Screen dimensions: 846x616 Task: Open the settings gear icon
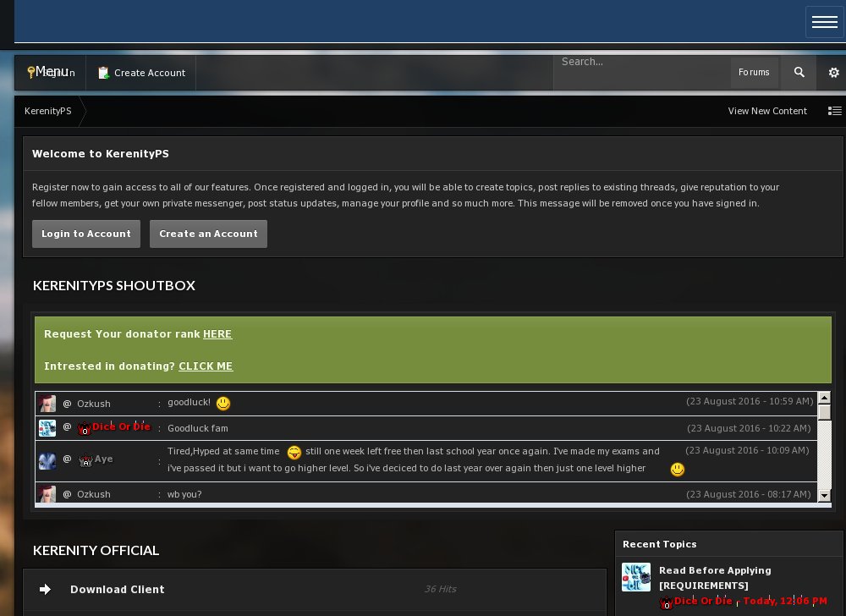[833, 73]
